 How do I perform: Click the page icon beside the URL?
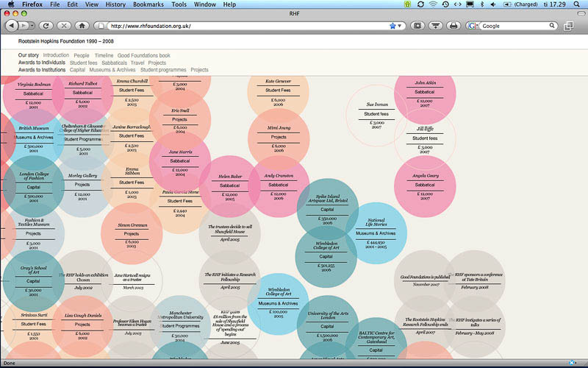[101, 26]
